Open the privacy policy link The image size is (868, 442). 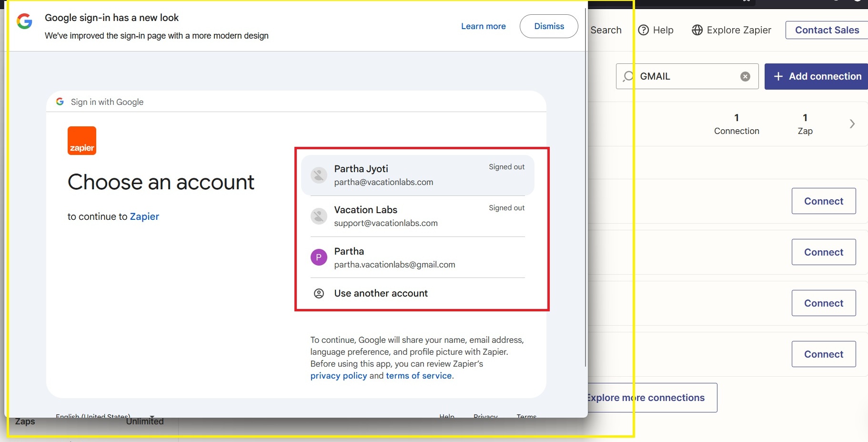click(338, 376)
